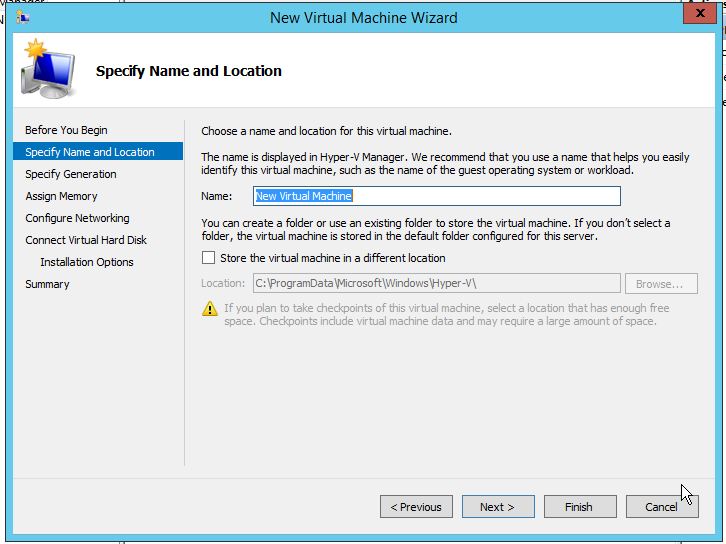Image resolution: width=726 pixels, height=544 pixels.
Task: Click the 'Choose a name and location' text
Action: 326,131
